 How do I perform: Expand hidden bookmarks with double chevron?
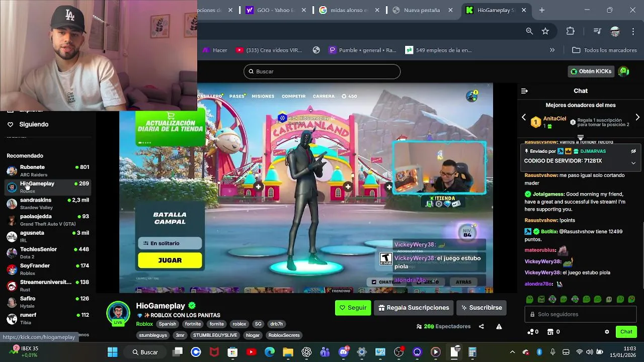552,50
